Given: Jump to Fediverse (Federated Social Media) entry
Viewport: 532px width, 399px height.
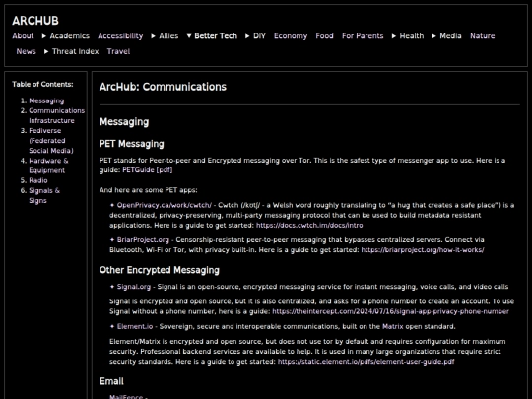Looking at the screenshot, I should (51, 141).
